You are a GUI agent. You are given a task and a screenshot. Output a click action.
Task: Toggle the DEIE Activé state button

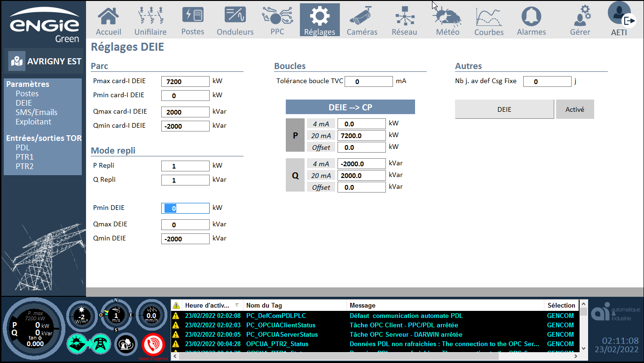pos(574,109)
